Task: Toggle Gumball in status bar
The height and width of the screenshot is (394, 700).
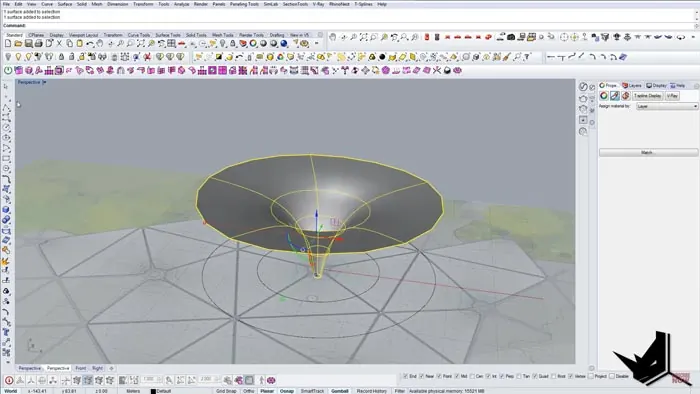Action: 340,391
